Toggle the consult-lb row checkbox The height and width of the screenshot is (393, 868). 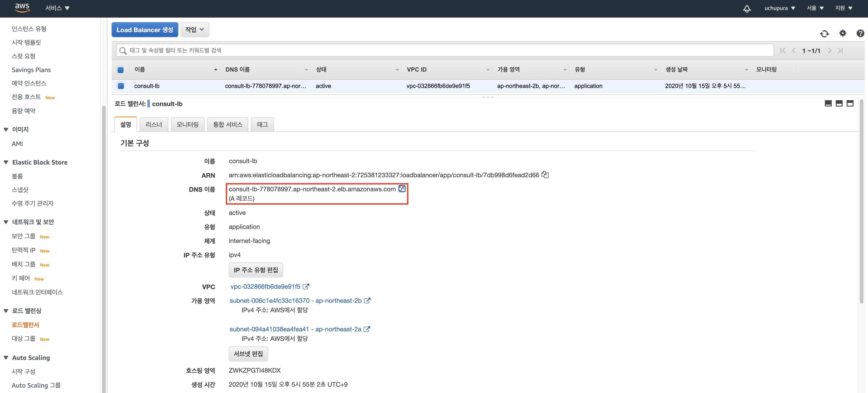point(121,86)
